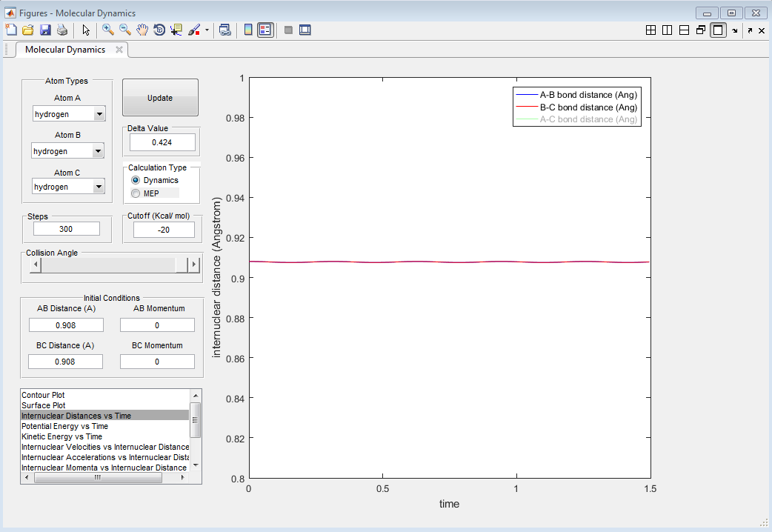Viewport: 772px width, 532px height.
Task: Expand the Atom B element dropdown
Action: click(97, 151)
